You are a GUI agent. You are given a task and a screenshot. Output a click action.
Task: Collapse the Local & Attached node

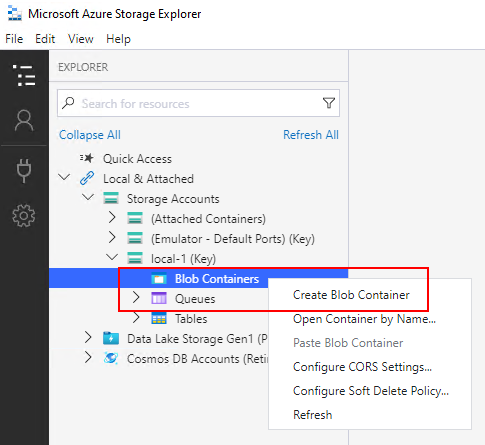(x=64, y=177)
